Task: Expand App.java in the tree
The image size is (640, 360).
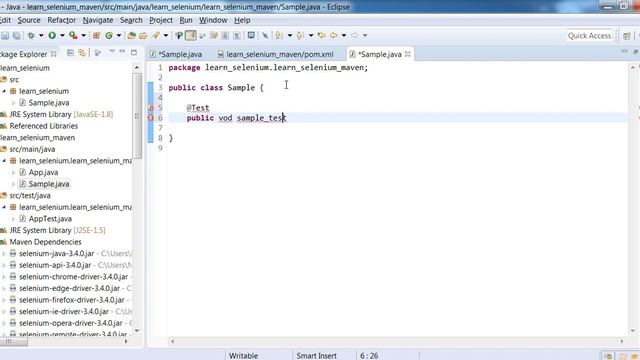Action: point(13,173)
